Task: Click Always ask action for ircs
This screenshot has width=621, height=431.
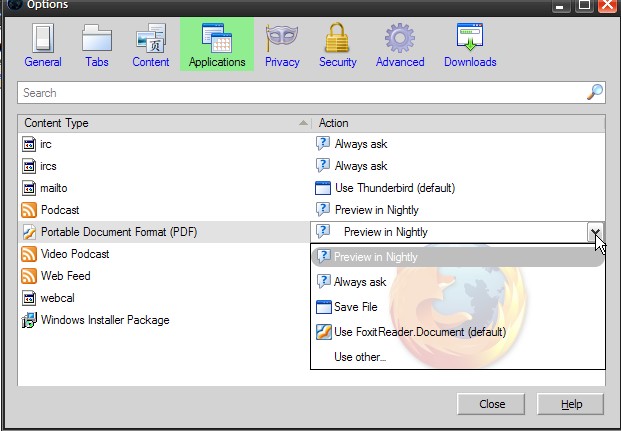Action: pos(361,166)
